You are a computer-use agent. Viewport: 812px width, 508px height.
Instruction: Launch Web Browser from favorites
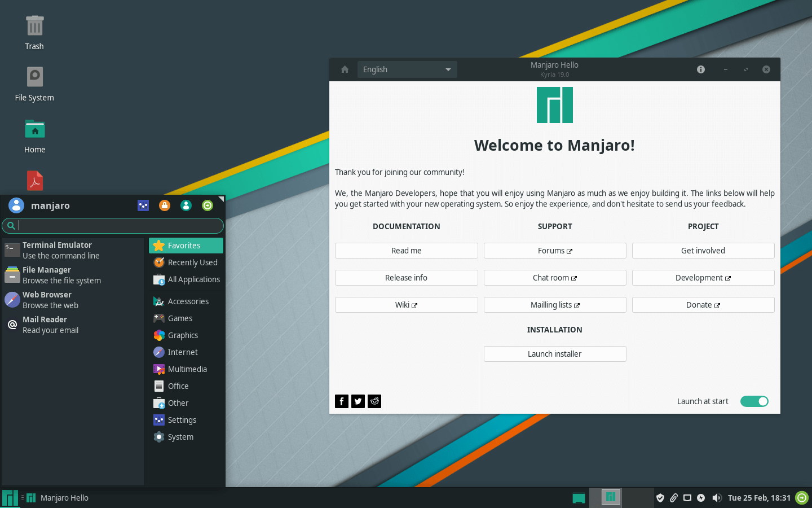tap(73, 300)
